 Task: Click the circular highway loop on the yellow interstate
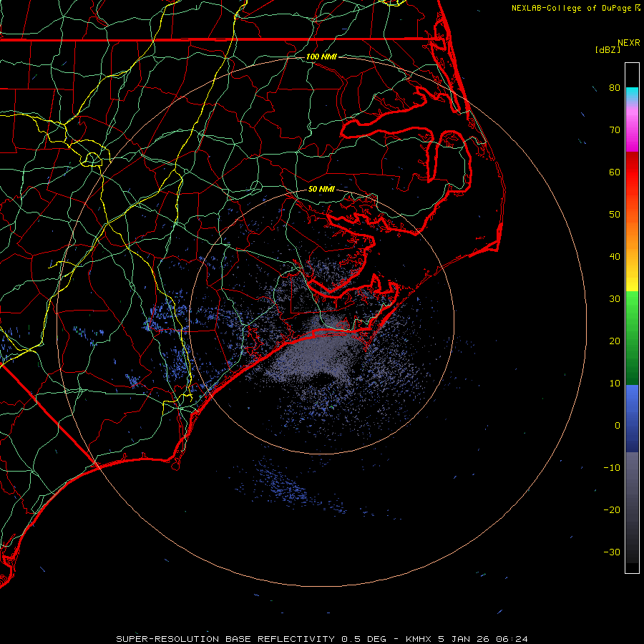(x=92, y=159)
